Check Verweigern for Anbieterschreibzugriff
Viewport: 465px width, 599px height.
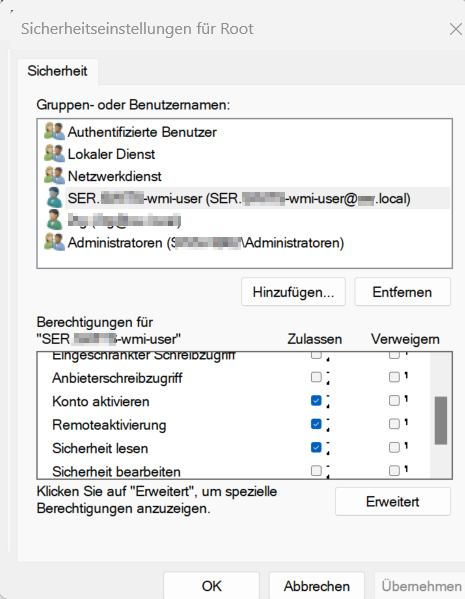(x=394, y=377)
